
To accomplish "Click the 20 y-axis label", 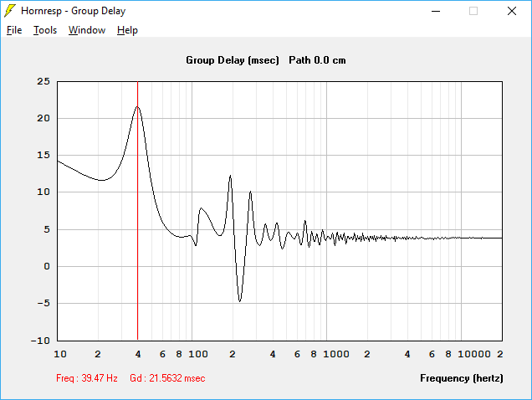I will (43, 118).
